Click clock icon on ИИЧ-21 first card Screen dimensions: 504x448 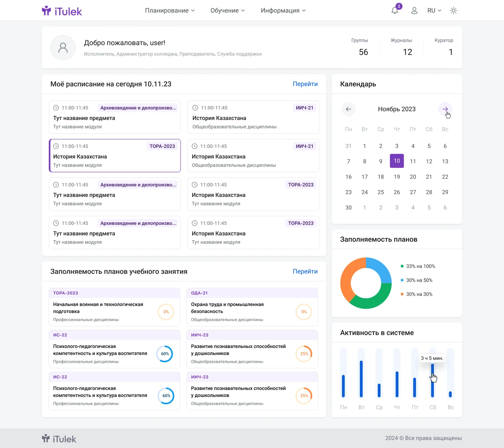click(x=195, y=108)
